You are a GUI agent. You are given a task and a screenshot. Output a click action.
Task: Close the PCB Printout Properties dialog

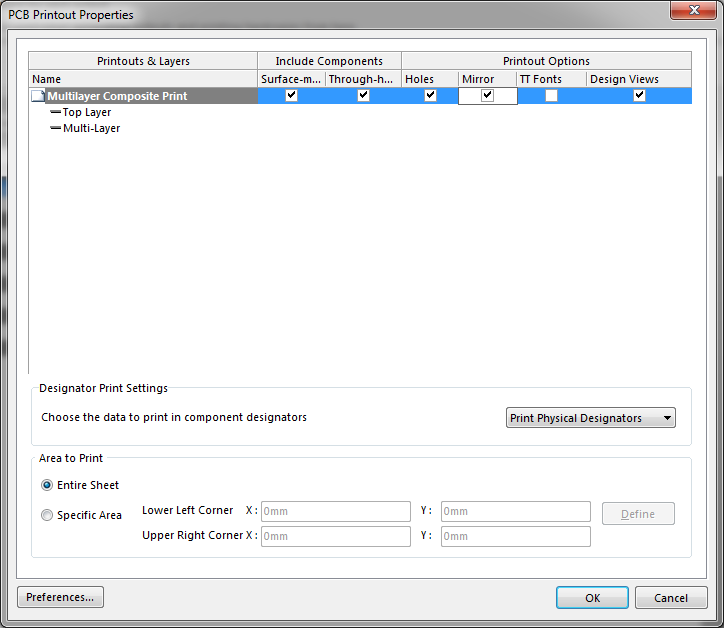pyautogui.click(x=694, y=10)
